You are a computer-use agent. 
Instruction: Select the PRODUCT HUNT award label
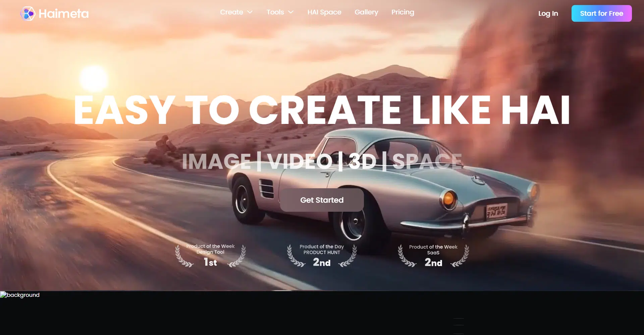click(x=322, y=253)
